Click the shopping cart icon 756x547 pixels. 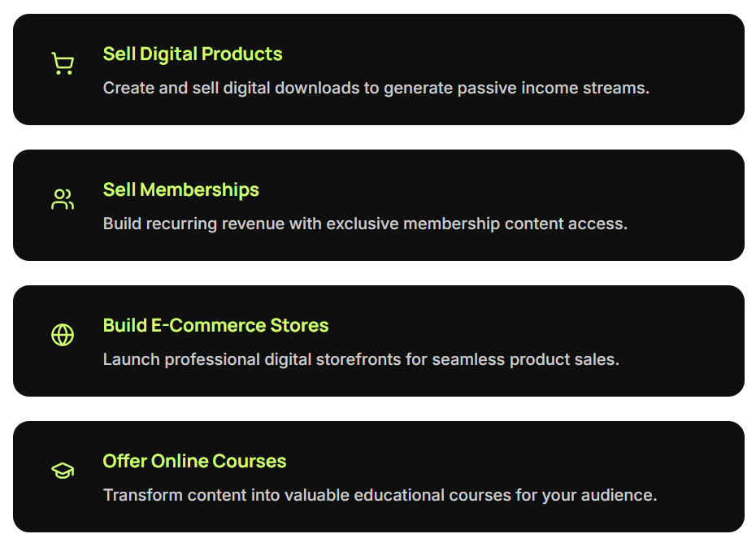click(x=63, y=63)
